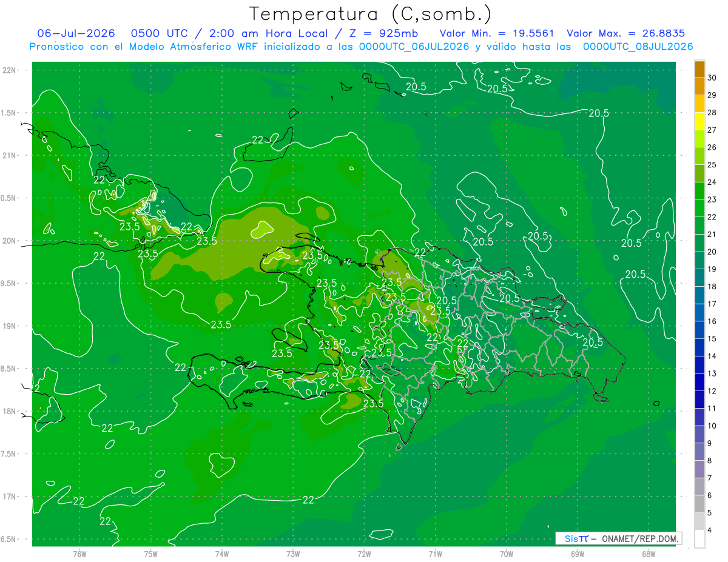Click the "17N" latitude axis label

[x=10, y=497]
